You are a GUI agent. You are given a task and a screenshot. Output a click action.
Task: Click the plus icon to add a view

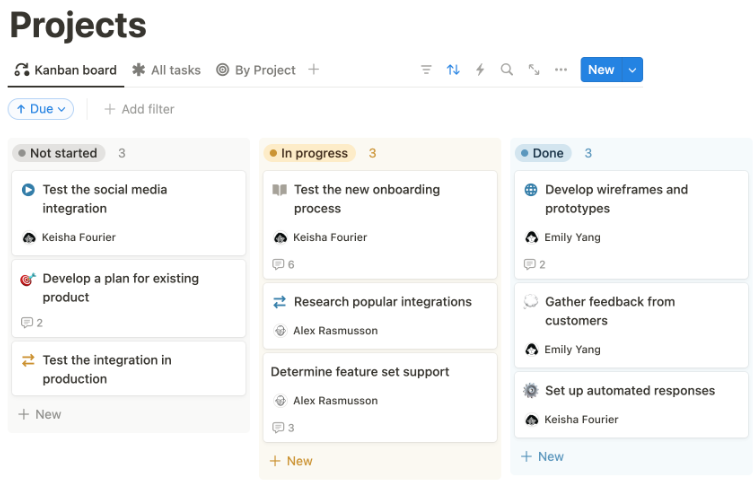314,70
